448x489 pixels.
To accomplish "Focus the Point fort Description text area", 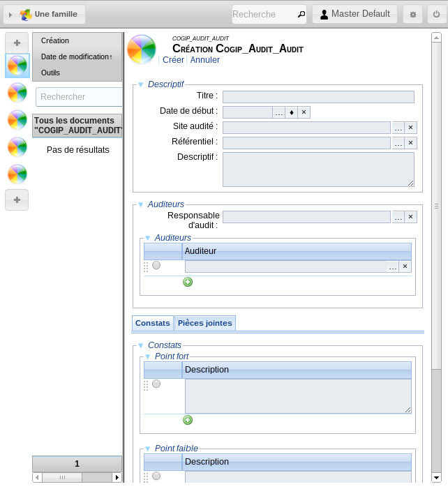I will 298,396.
